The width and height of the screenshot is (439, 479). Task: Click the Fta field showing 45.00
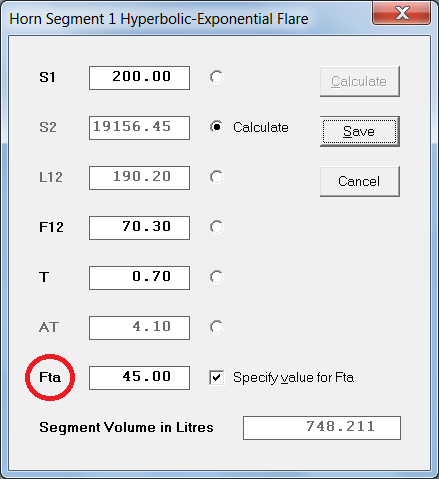click(139, 378)
